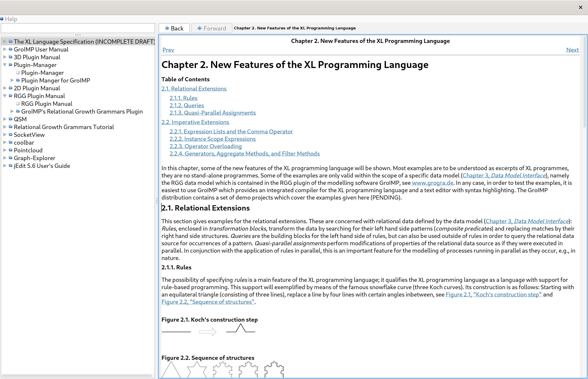The image size is (588, 379).
Task: Expand the SocketView tree node
Action: pos(5,135)
